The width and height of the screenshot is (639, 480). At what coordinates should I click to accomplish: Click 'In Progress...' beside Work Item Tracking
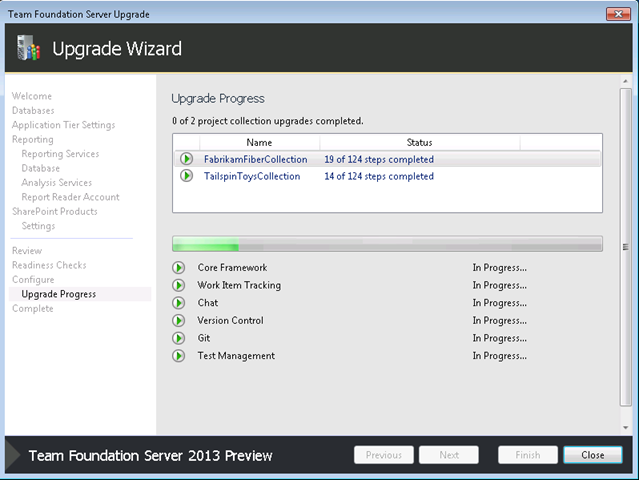coord(500,285)
